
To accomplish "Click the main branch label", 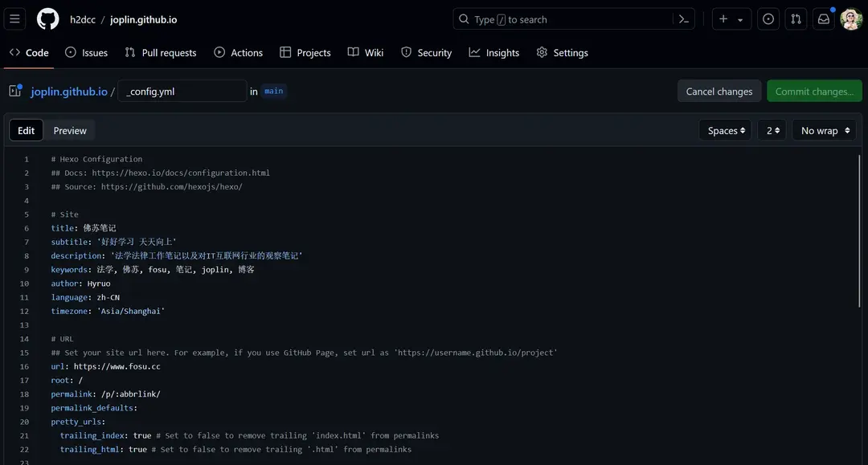I will click(x=273, y=91).
